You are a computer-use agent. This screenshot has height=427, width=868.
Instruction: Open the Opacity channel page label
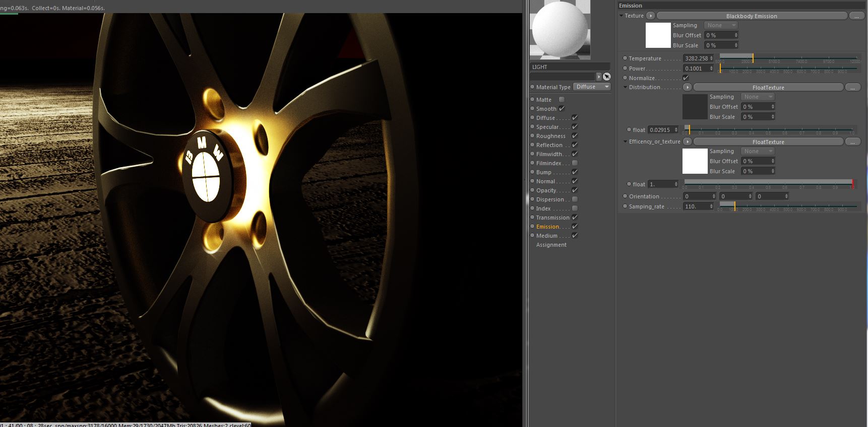(546, 190)
